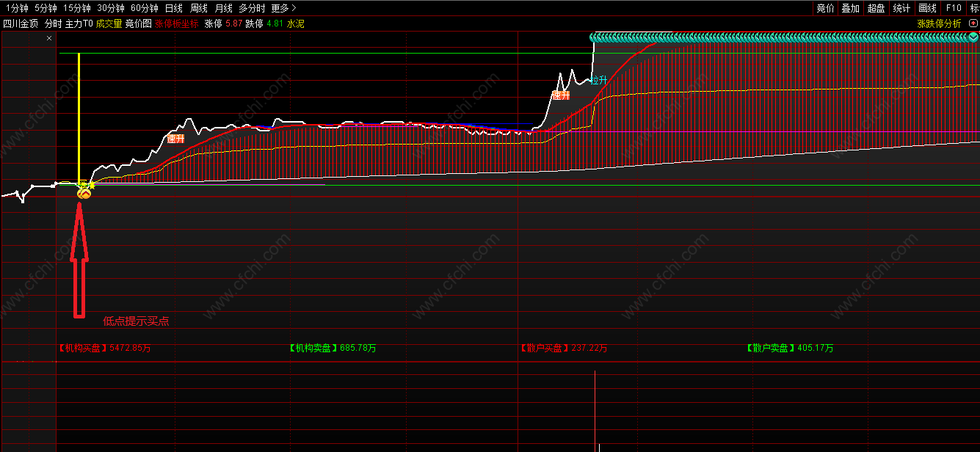The width and height of the screenshot is (980, 452).
Task: Select the 分时 indicator label
Action: tap(54, 23)
